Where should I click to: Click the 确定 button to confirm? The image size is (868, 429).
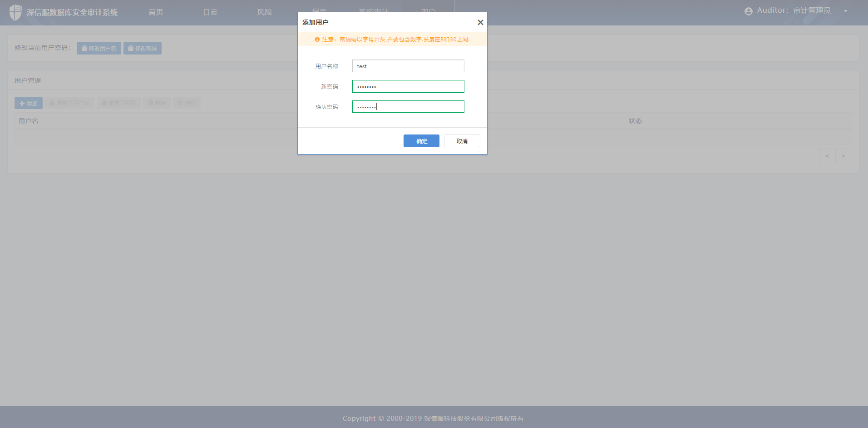421,141
